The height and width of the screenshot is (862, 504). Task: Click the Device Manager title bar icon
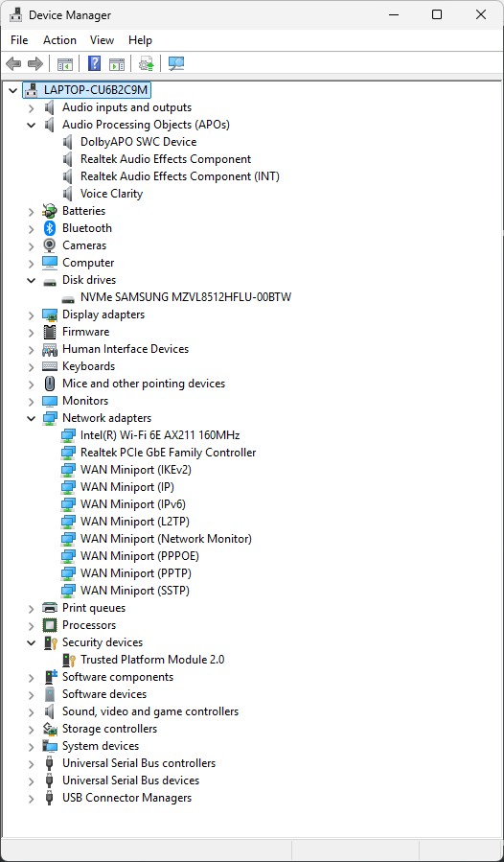[15, 14]
